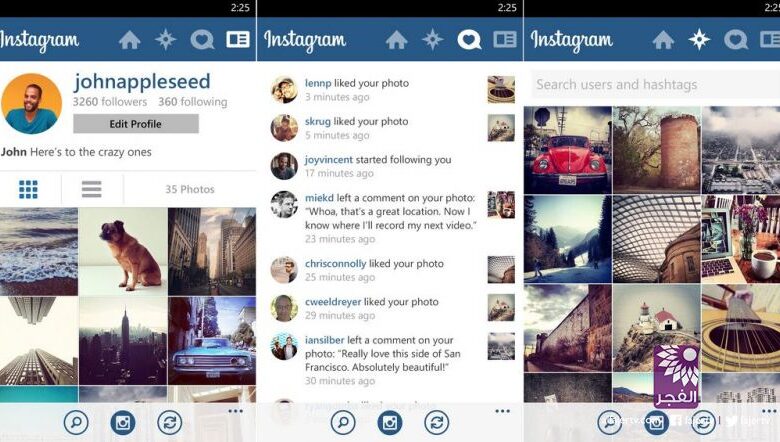Tap the activity heart bubble on middle screen
780x442 pixels.
coord(469,40)
